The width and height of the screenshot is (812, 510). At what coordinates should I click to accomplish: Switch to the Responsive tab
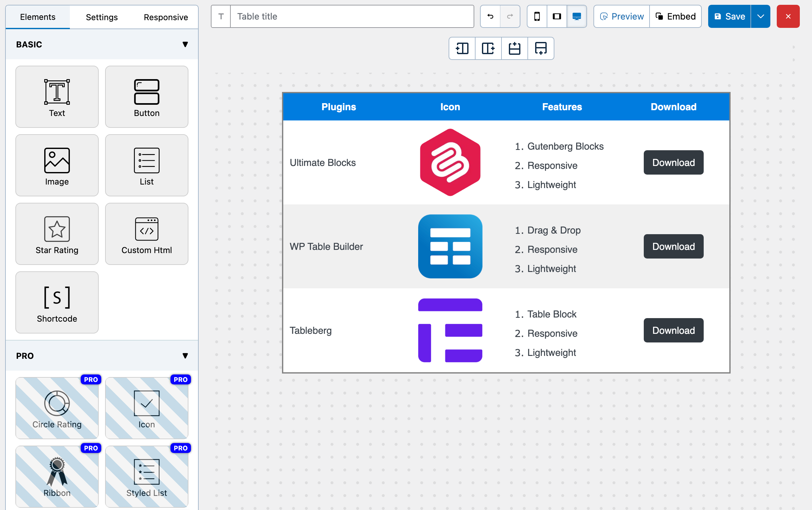pos(166,17)
